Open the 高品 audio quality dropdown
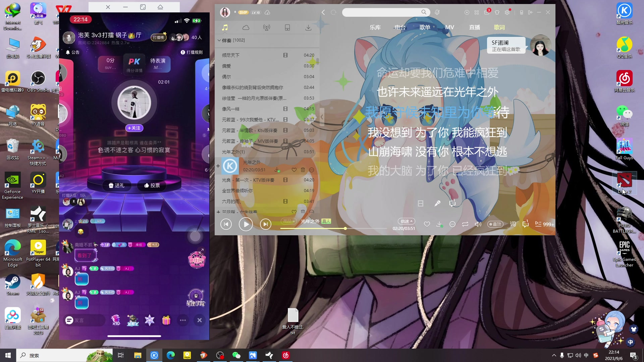 [289, 221]
